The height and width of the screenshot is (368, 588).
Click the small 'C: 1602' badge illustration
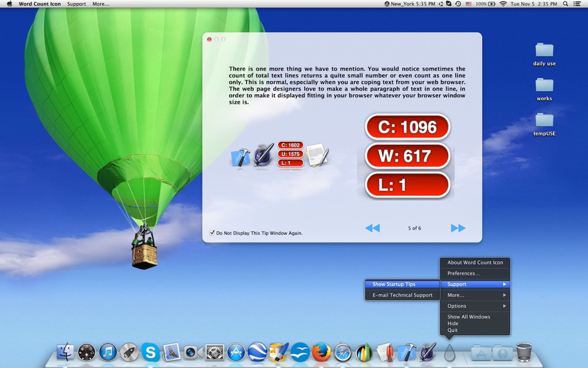(x=290, y=145)
